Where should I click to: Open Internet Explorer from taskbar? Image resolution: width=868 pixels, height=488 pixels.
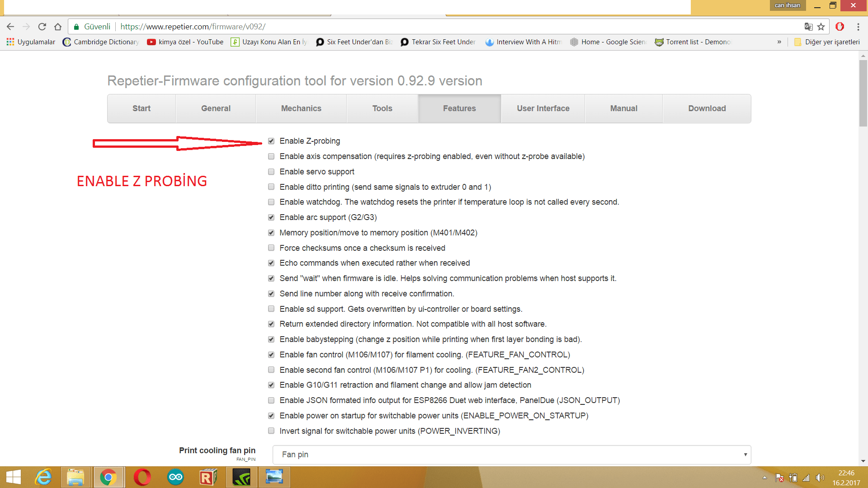(x=44, y=477)
